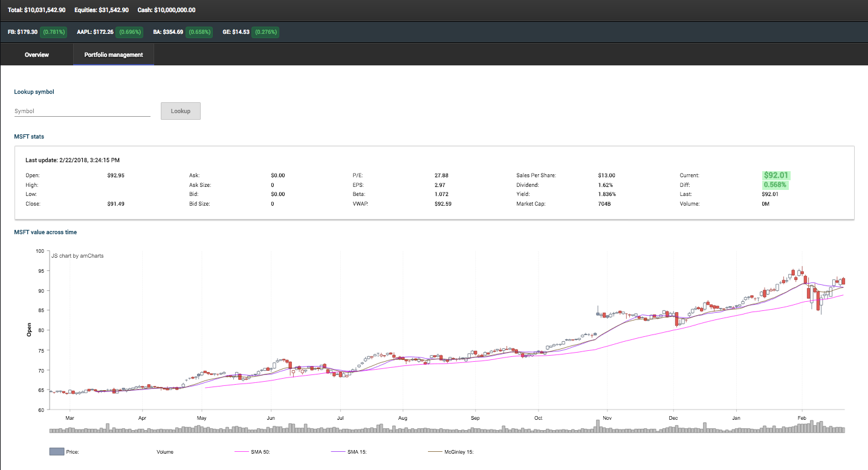Click the P/E value 27.88

pyautogui.click(x=442, y=175)
